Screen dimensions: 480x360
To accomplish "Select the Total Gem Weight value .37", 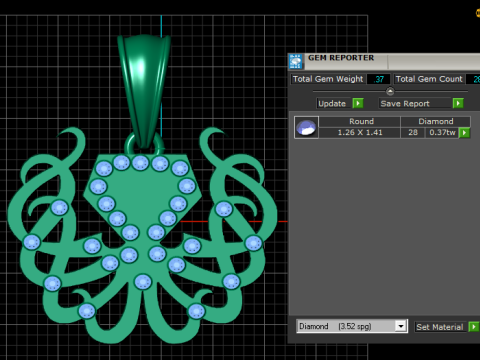I will tap(378, 79).
